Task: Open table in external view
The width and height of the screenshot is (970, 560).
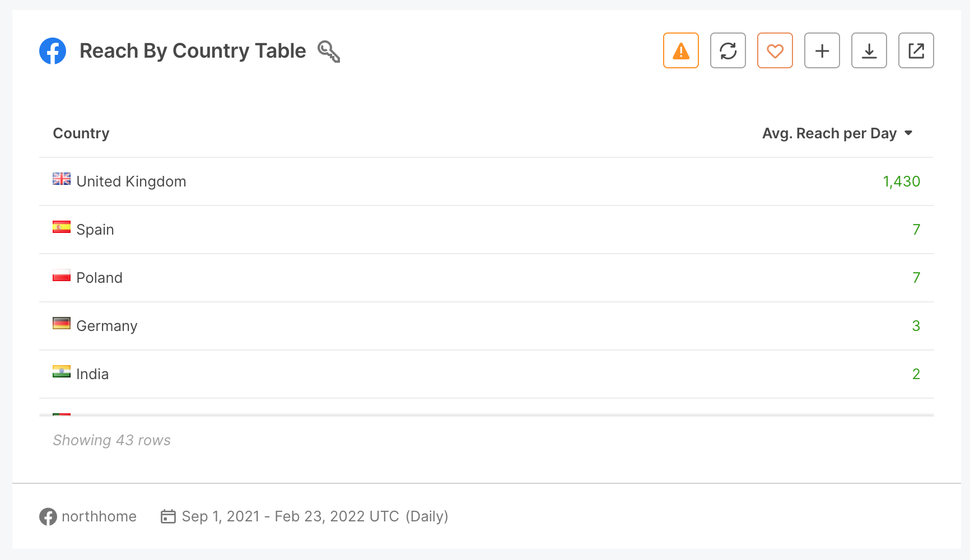Action: coord(916,51)
